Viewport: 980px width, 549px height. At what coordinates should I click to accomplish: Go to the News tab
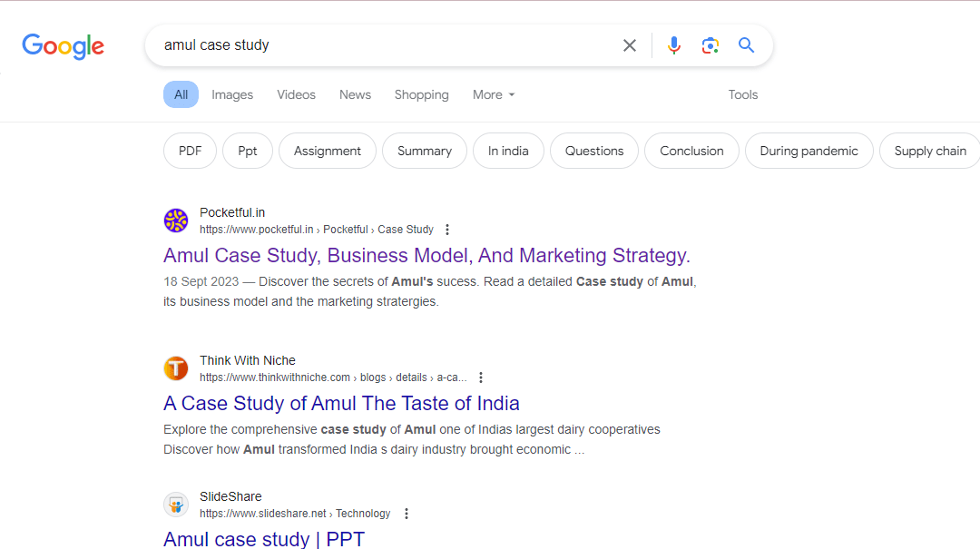(x=355, y=94)
